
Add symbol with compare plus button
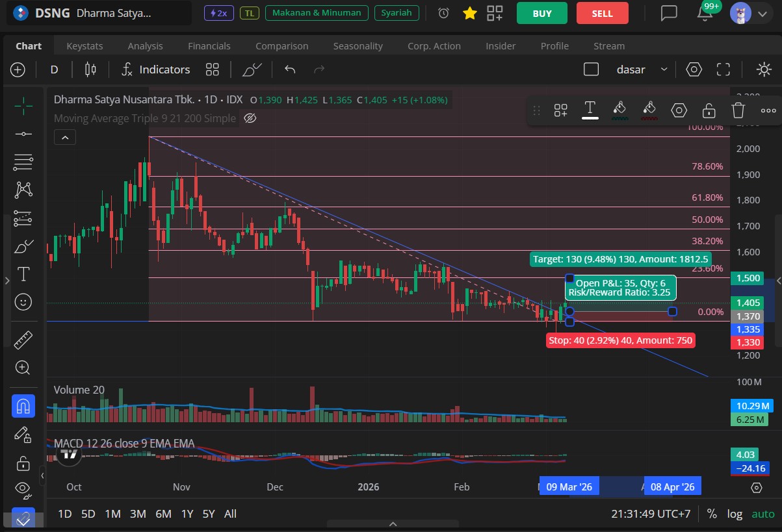(18, 70)
